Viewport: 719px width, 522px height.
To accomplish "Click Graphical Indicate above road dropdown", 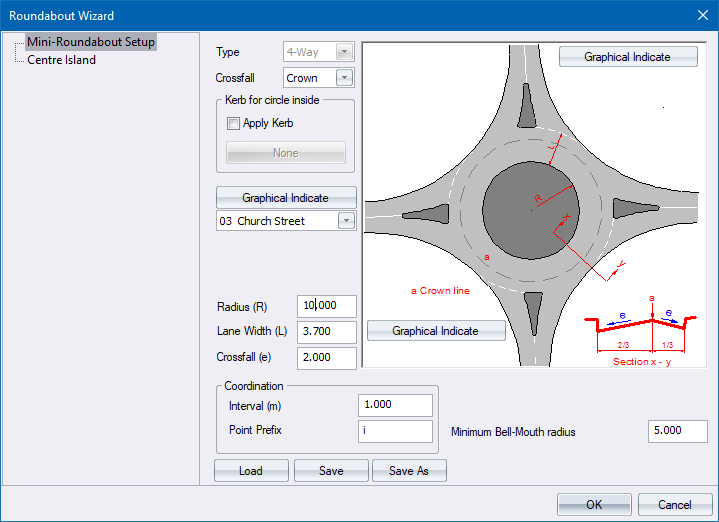I will tap(285, 198).
